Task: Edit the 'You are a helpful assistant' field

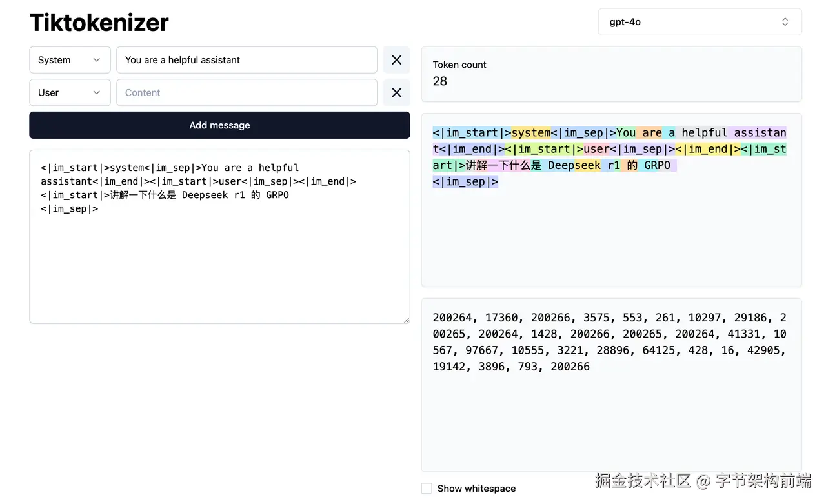Action: pos(247,60)
